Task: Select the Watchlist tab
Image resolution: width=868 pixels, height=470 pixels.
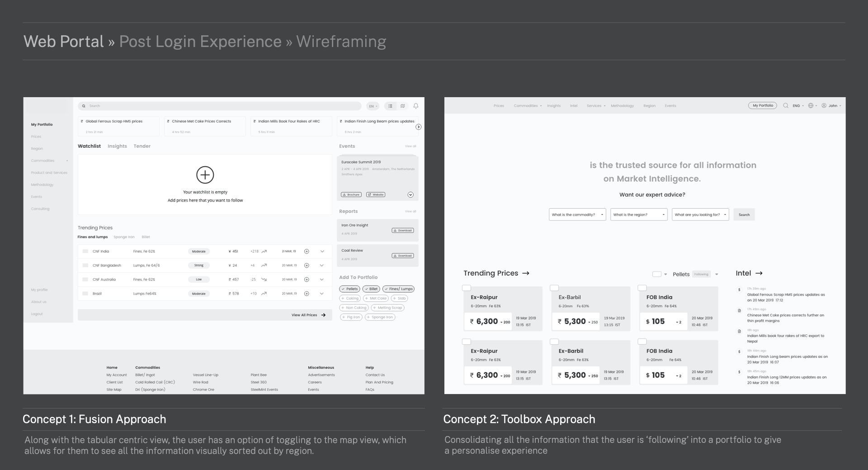Action: click(x=89, y=146)
